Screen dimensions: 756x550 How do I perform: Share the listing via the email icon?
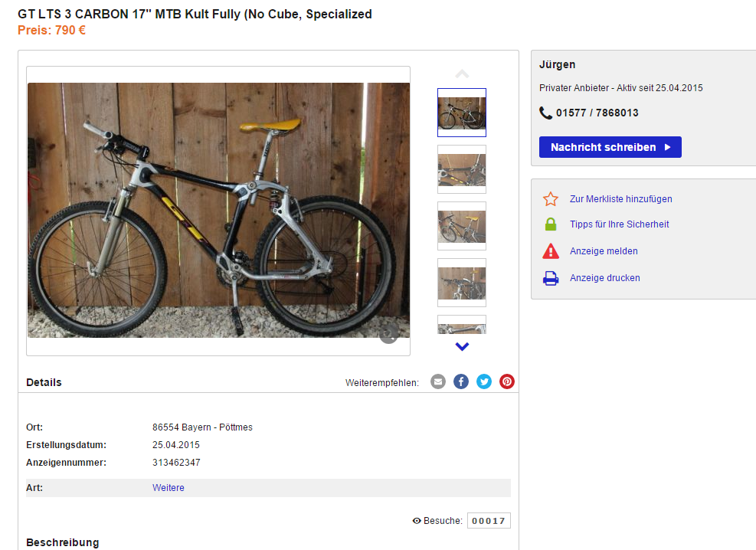[438, 381]
